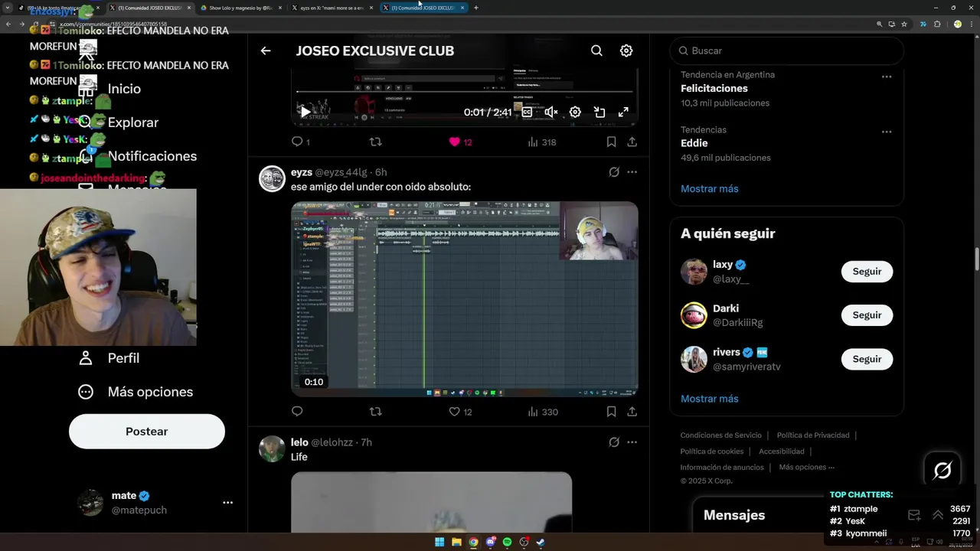The height and width of the screenshot is (551, 980).
Task: Open video playback settings gear
Action: (575, 112)
